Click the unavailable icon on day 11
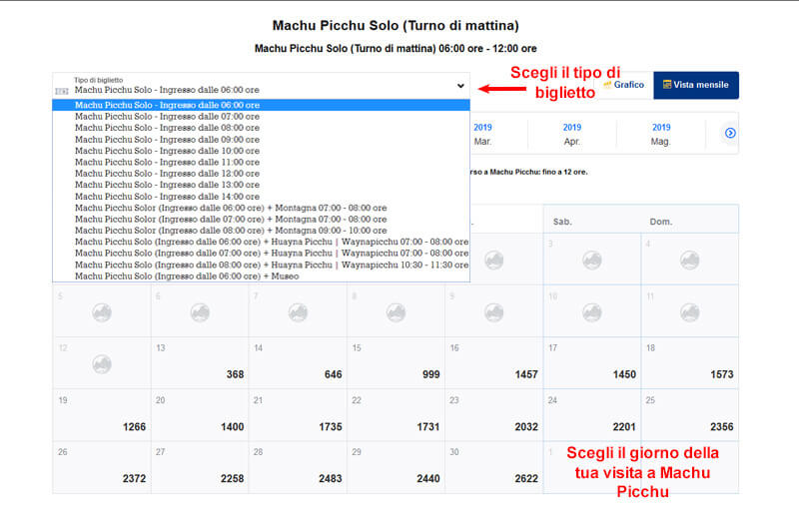 (690, 312)
